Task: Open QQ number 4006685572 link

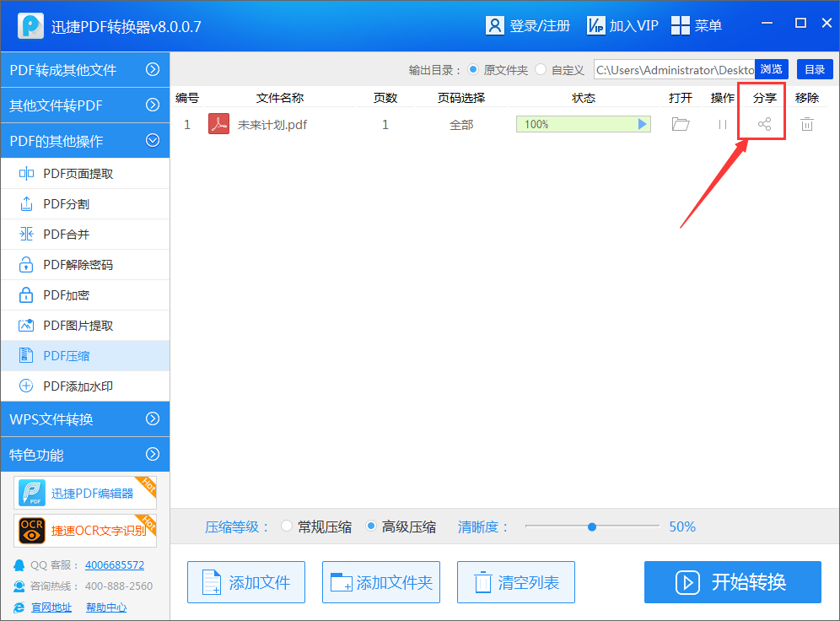Action: point(115,565)
